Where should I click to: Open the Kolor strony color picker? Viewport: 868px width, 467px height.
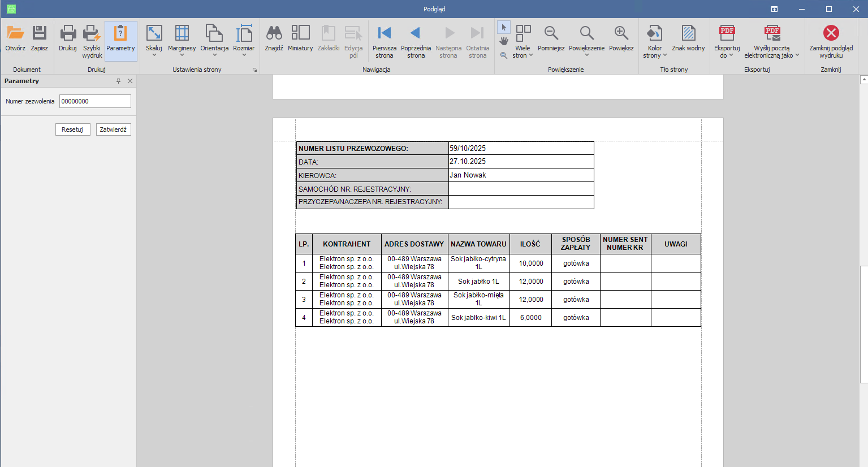pyautogui.click(x=655, y=41)
